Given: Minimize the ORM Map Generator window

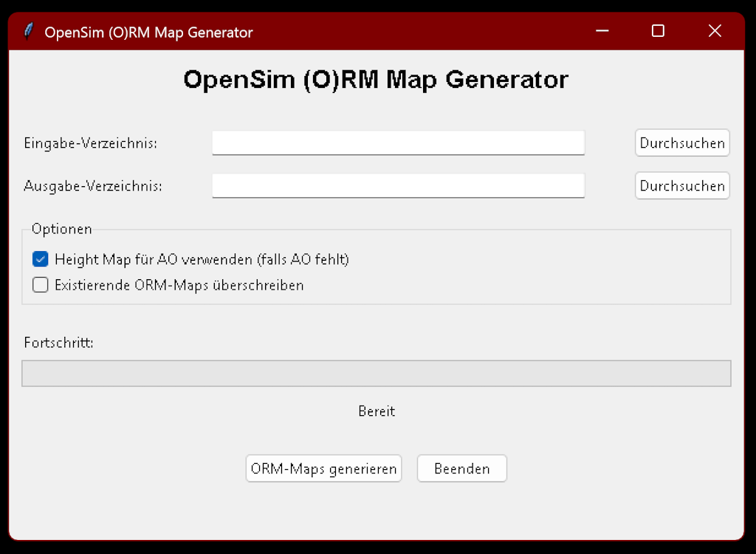Looking at the screenshot, I should (602, 31).
